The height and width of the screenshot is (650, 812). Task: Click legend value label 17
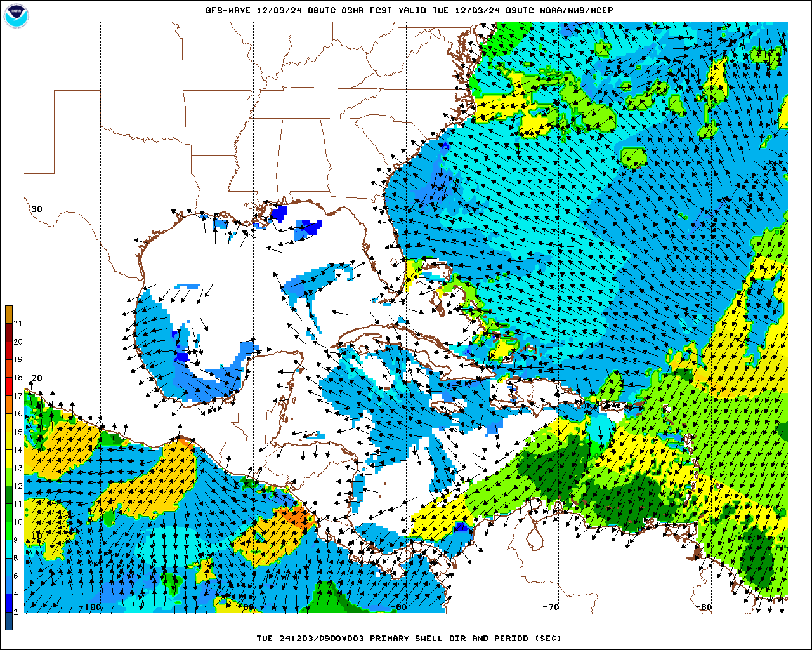tap(18, 396)
